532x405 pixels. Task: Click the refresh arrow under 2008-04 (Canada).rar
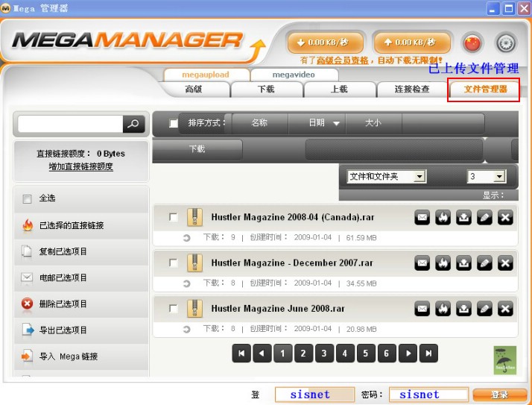tap(186, 238)
